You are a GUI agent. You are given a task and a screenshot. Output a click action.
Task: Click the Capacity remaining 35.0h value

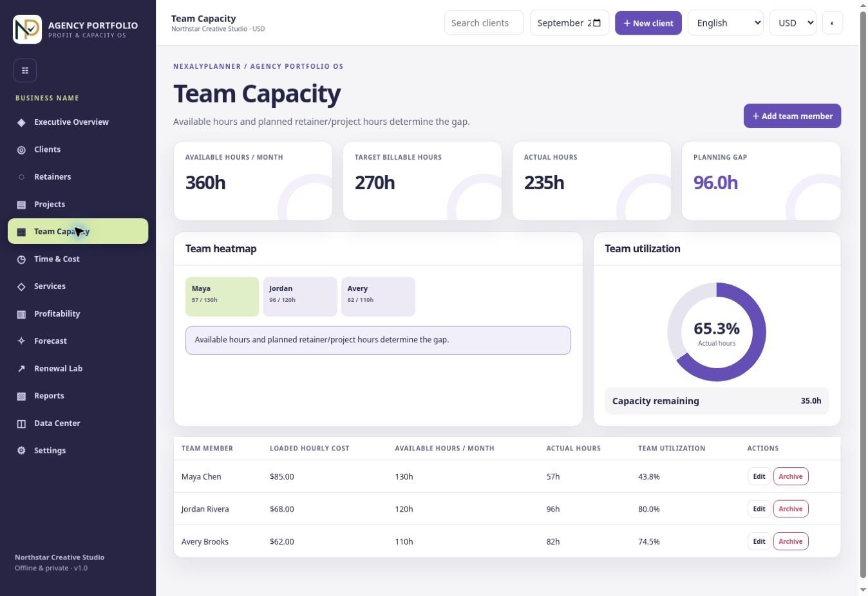[x=811, y=401]
